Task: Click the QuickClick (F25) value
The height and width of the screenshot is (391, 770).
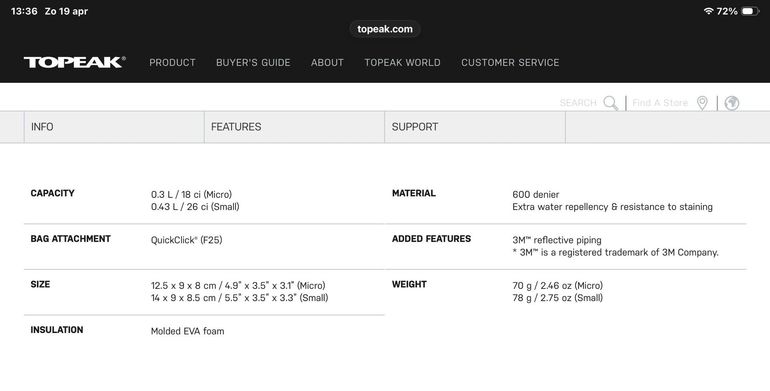Action: (x=187, y=240)
